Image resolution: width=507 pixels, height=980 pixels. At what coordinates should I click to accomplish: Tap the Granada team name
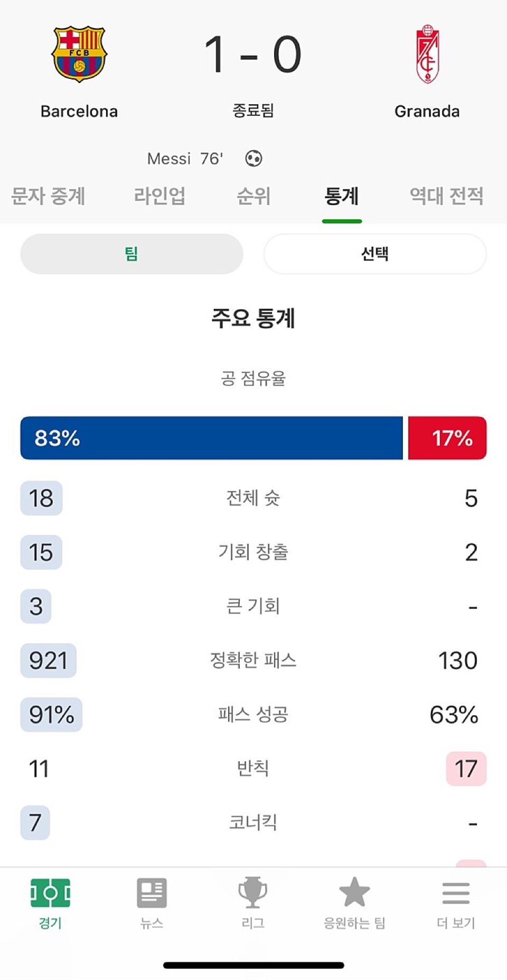pos(427,112)
